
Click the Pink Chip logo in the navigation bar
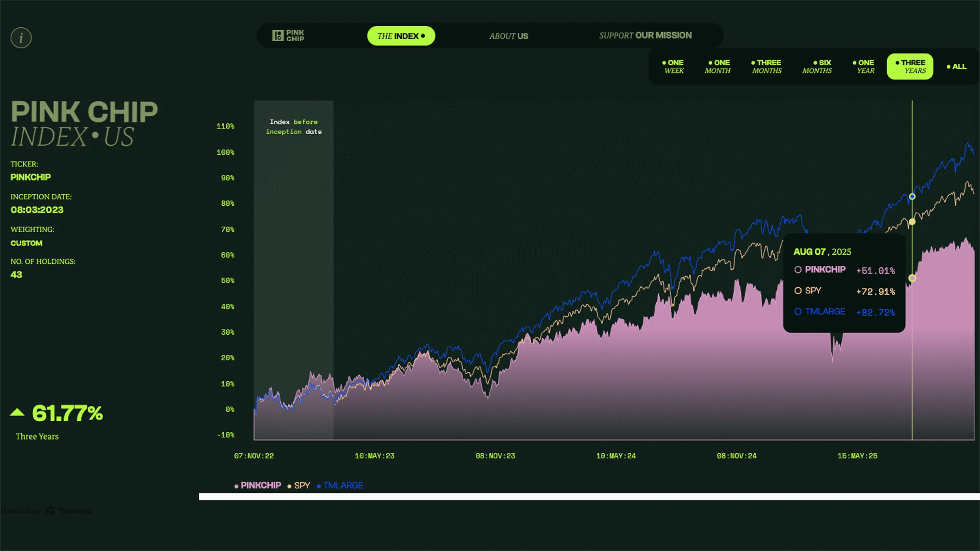click(289, 36)
